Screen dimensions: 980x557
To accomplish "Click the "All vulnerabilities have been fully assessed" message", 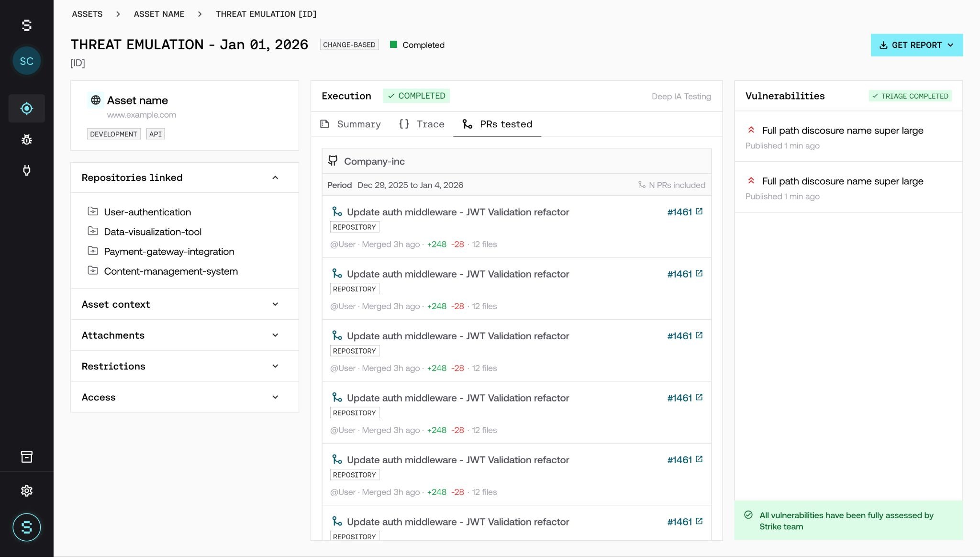I will (846, 521).
